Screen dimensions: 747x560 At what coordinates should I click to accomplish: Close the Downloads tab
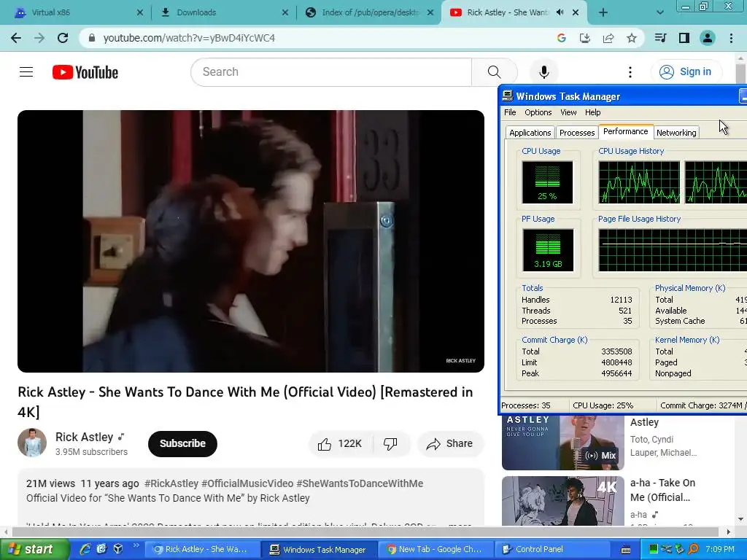pyautogui.click(x=285, y=12)
